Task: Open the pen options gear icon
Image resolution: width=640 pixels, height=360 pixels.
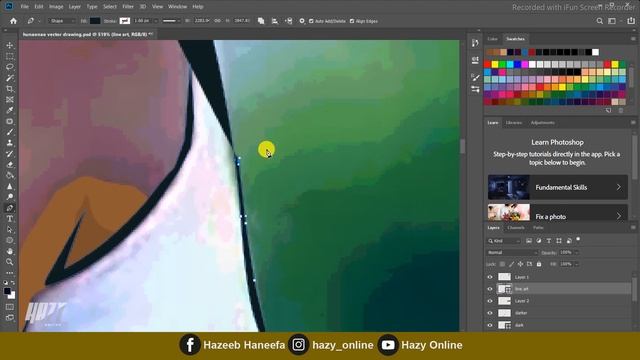Action: [x=302, y=21]
